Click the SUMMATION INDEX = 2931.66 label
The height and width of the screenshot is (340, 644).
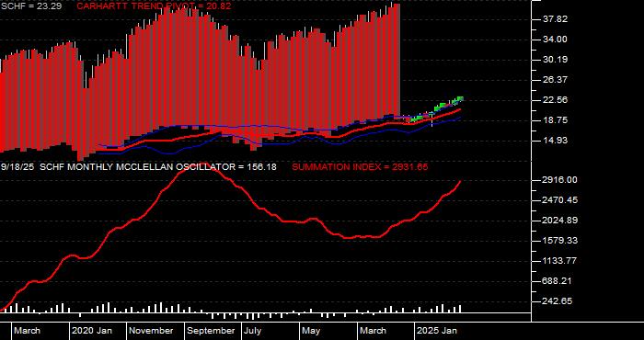click(x=360, y=167)
